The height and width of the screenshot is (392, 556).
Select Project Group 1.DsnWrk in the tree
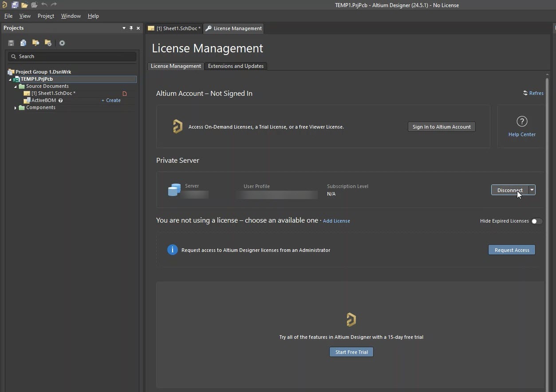pyautogui.click(x=43, y=72)
